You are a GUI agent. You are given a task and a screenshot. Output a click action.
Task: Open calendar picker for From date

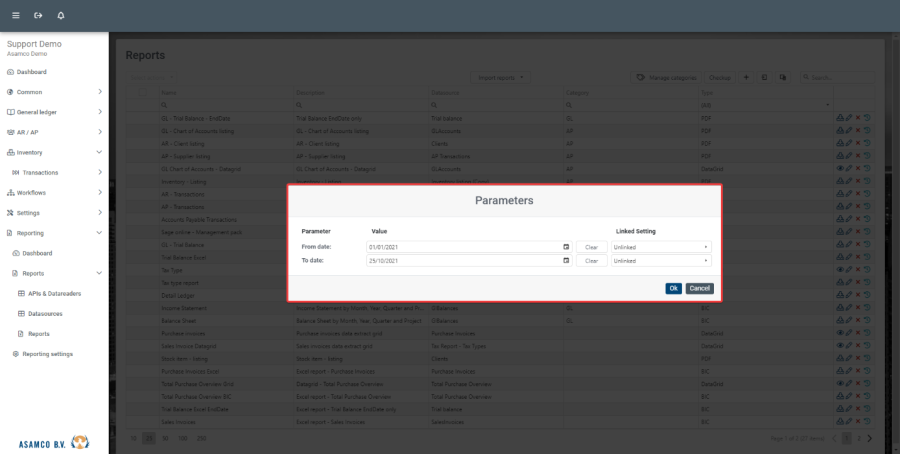tap(566, 246)
